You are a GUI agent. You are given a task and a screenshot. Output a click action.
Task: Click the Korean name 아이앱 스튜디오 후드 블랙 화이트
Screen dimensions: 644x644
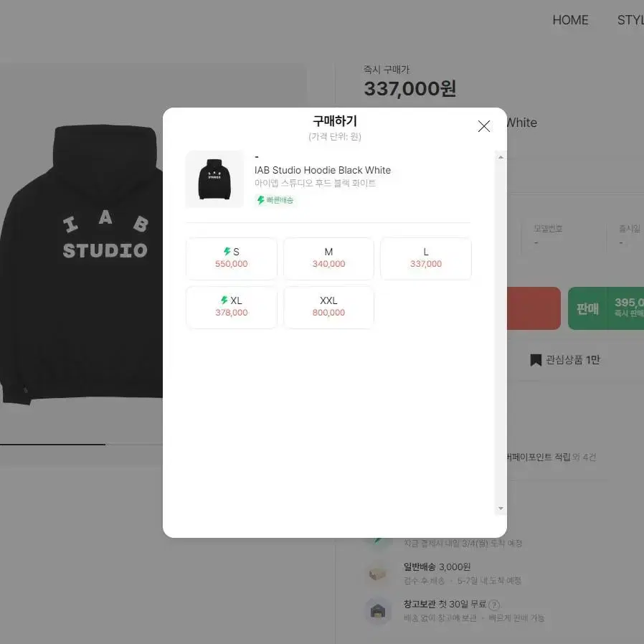pyautogui.click(x=315, y=183)
